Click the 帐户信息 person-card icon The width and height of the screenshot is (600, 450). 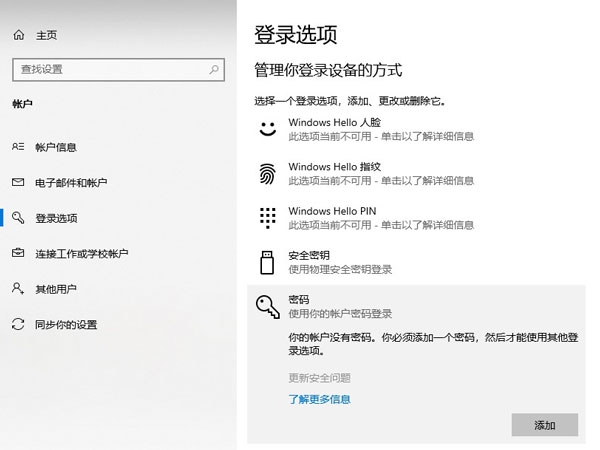coord(17,147)
